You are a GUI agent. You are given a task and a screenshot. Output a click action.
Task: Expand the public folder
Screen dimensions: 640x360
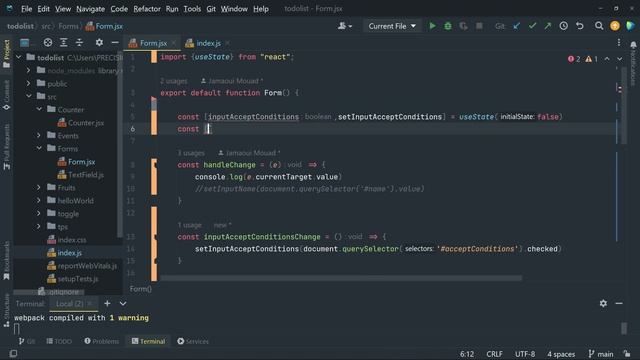tap(29, 84)
